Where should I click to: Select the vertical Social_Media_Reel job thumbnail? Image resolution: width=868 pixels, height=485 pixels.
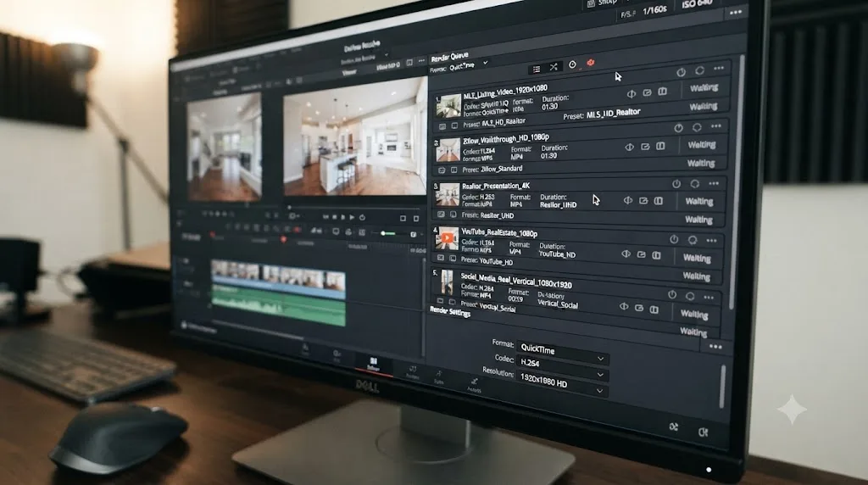tap(447, 282)
